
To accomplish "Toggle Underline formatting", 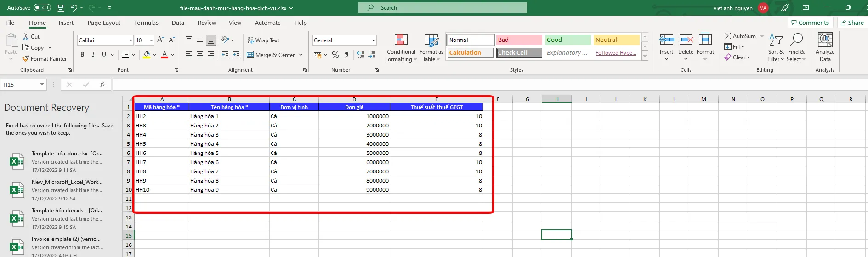I will click(x=104, y=55).
